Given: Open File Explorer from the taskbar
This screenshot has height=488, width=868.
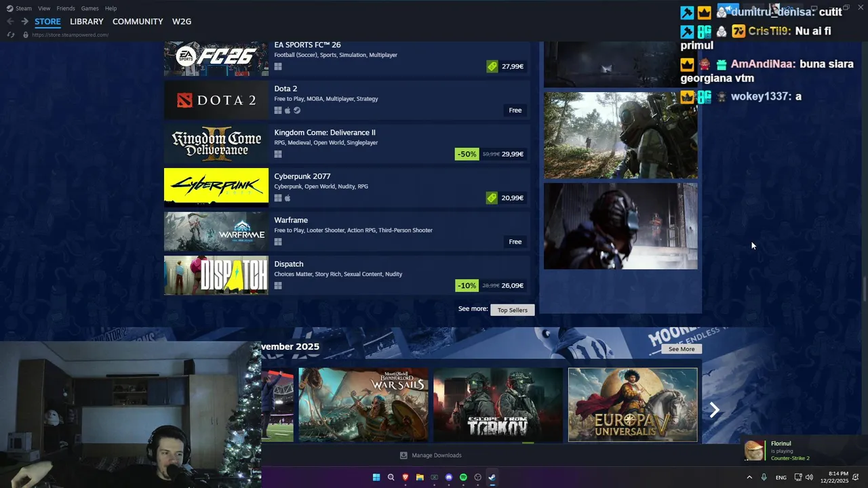Looking at the screenshot, I should click(x=420, y=477).
